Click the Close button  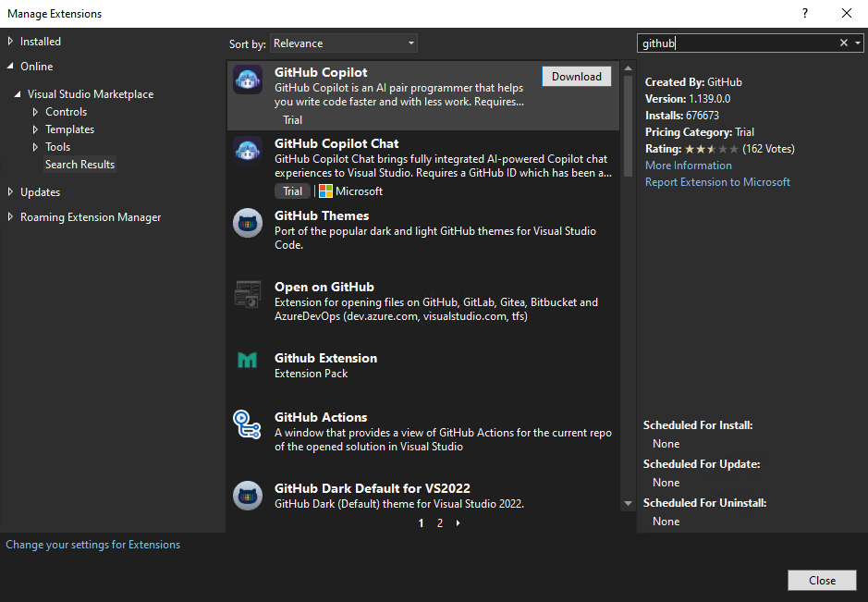822,581
